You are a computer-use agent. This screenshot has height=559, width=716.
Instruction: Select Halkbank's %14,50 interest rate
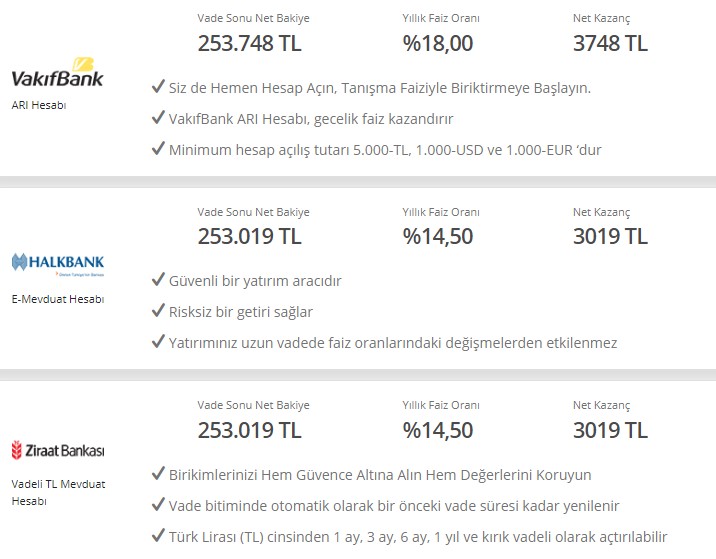(437, 237)
